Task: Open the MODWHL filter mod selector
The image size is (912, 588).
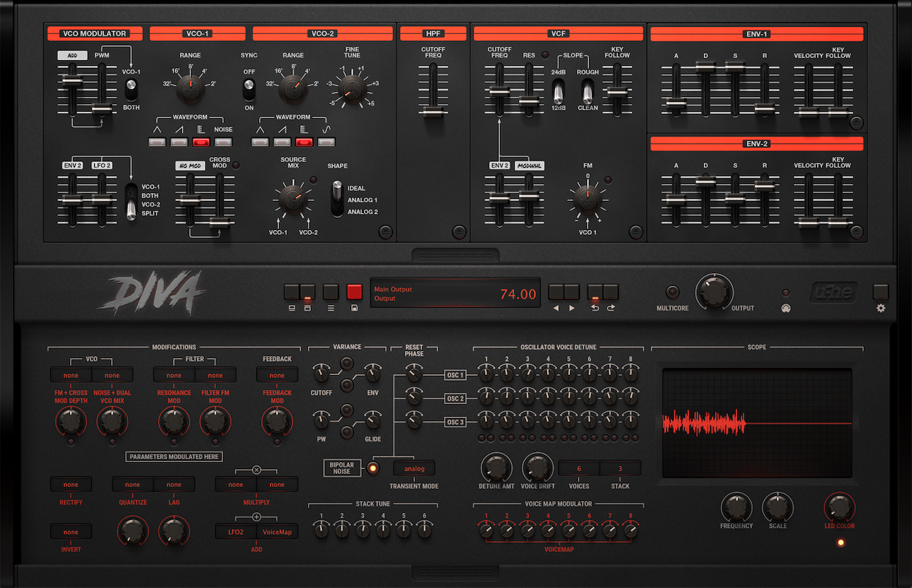Action: pos(528,166)
